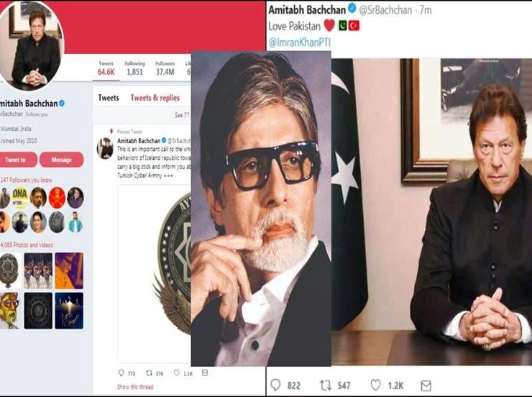The width and height of the screenshot is (532, 397).
Task: Open the DNA follower avatar
Action: pyautogui.click(x=21, y=198)
